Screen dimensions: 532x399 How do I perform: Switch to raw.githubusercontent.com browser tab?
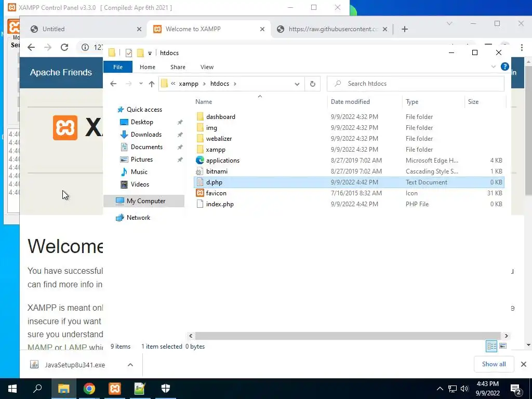tap(332, 29)
